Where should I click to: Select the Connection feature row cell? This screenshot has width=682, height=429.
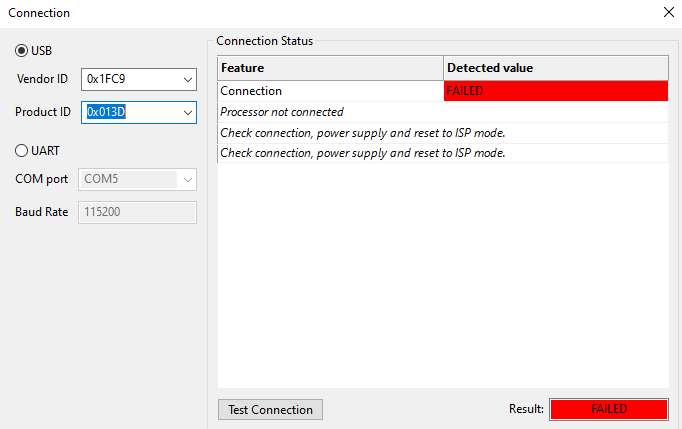(330, 91)
